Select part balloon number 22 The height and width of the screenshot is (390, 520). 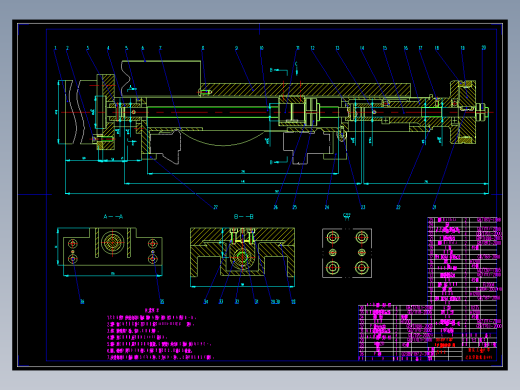398,207
